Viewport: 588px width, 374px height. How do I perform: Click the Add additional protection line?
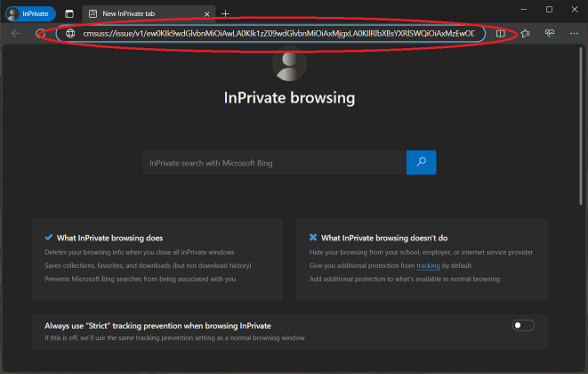405,279
